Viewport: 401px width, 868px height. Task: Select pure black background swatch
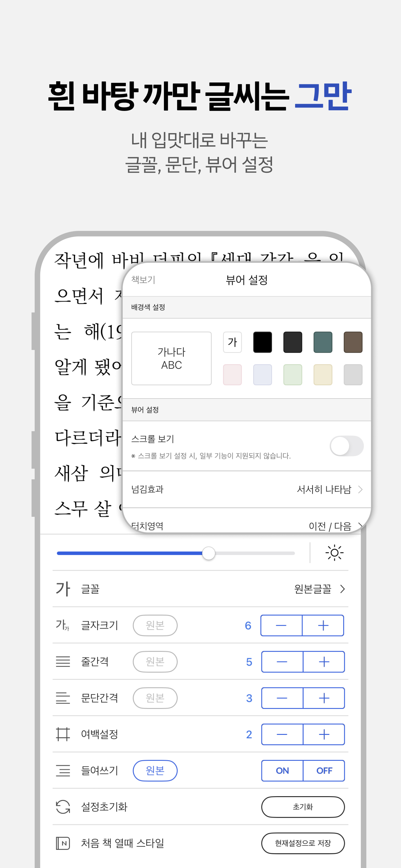pos(262,342)
